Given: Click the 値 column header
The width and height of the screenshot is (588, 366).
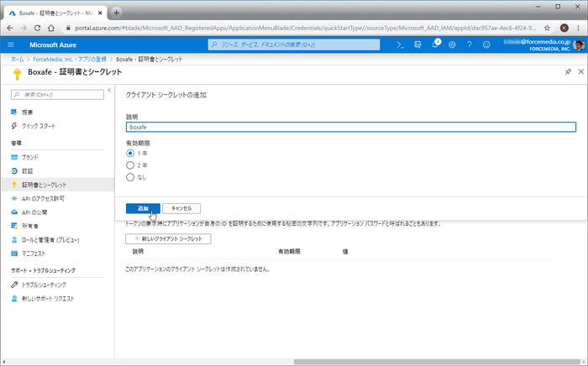Looking at the screenshot, I should [x=345, y=252].
